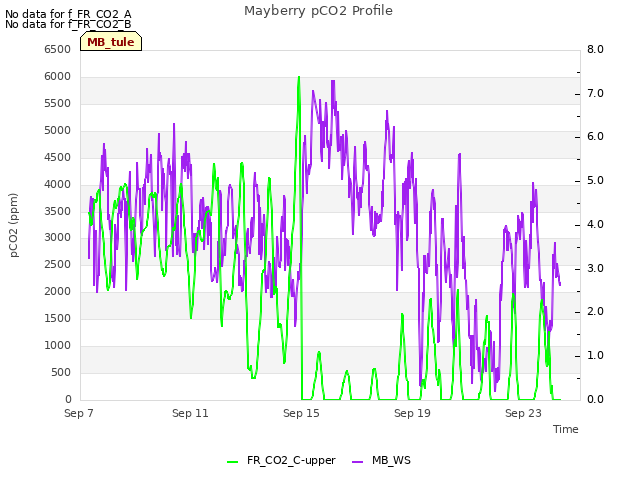640x480 pixels.
Task: Click the 2.0 right axis value
Action: tap(595, 311)
